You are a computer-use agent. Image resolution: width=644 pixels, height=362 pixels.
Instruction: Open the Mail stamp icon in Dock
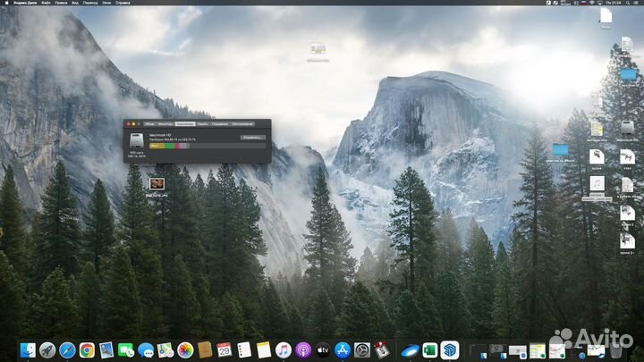click(x=106, y=350)
